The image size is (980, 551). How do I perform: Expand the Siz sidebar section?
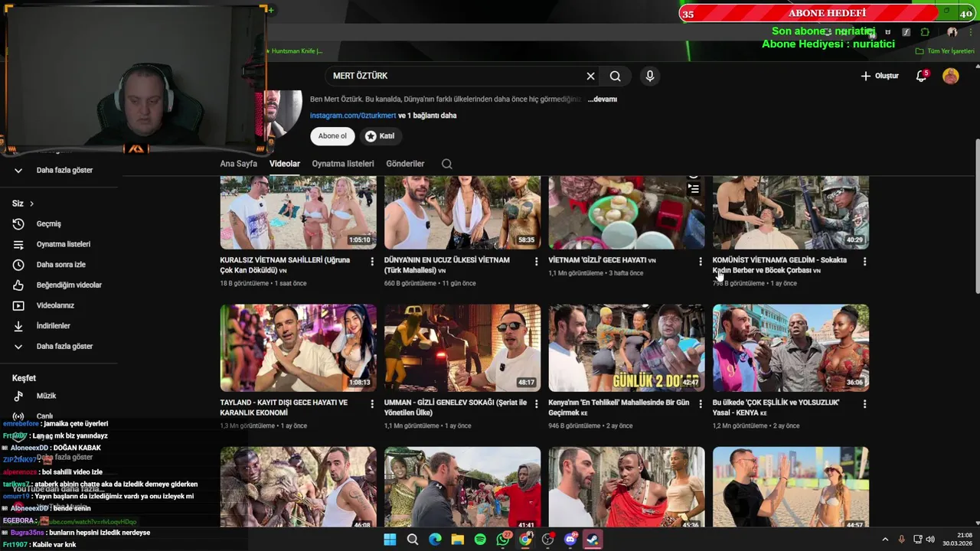pos(23,204)
